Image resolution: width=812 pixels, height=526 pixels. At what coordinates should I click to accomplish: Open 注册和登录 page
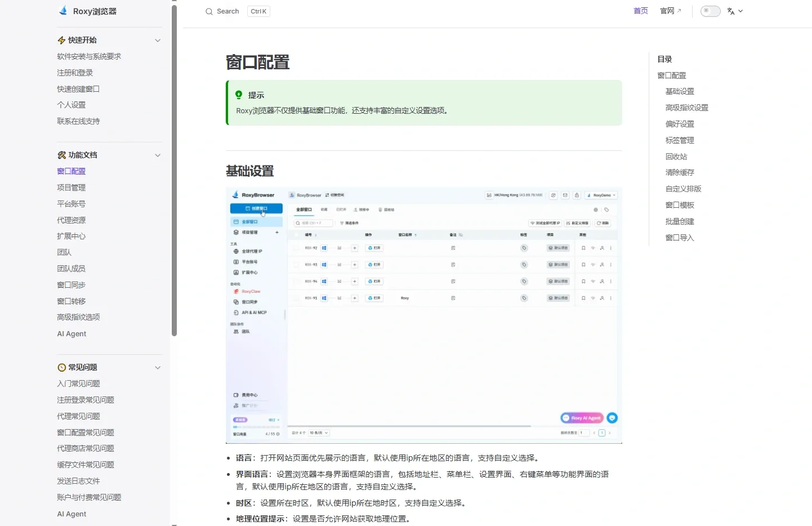(x=75, y=73)
